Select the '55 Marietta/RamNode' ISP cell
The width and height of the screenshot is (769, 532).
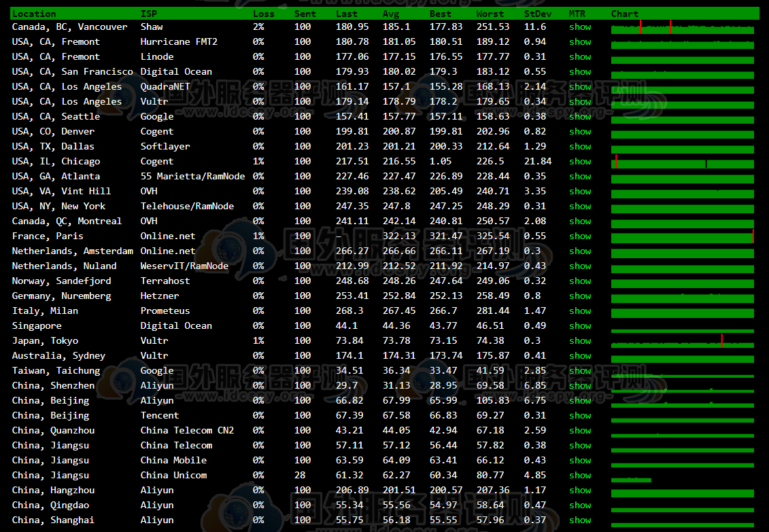[x=192, y=177]
